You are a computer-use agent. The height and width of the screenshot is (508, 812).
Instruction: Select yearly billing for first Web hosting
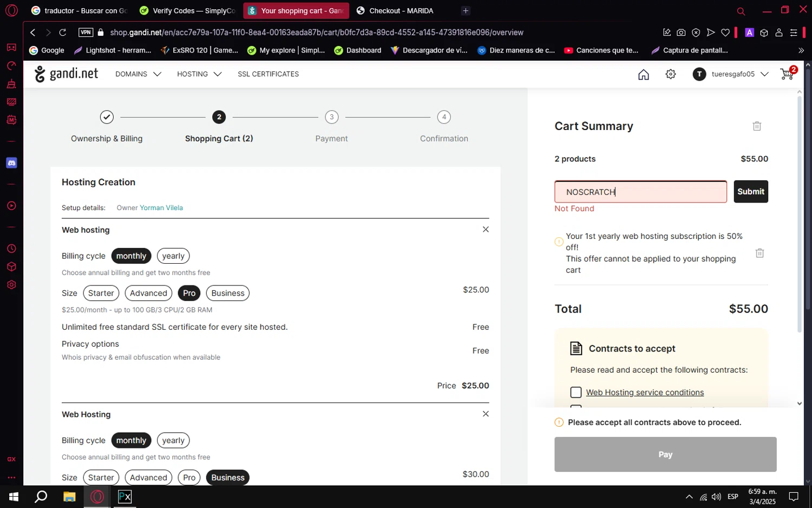click(x=173, y=256)
